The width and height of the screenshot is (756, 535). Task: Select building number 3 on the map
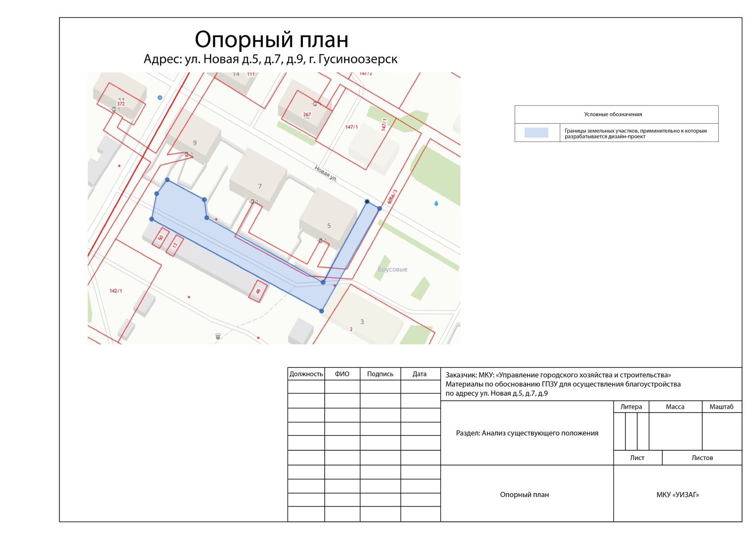coord(362,322)
